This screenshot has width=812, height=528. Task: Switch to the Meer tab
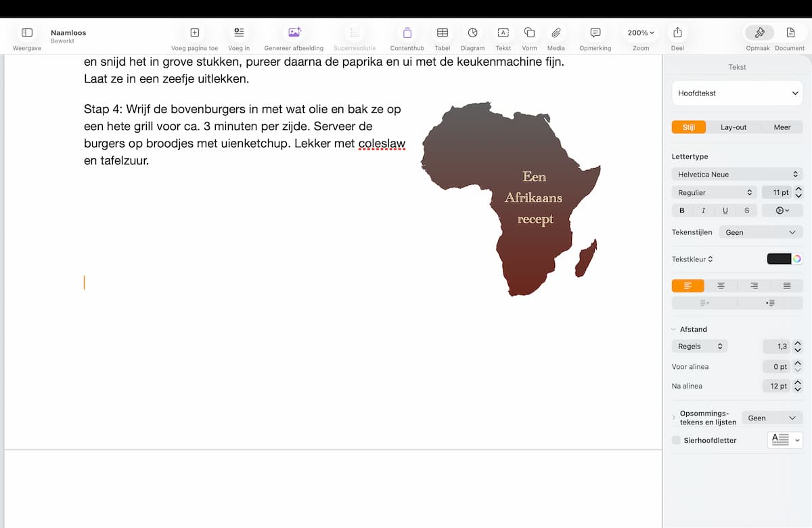(782, 127)
